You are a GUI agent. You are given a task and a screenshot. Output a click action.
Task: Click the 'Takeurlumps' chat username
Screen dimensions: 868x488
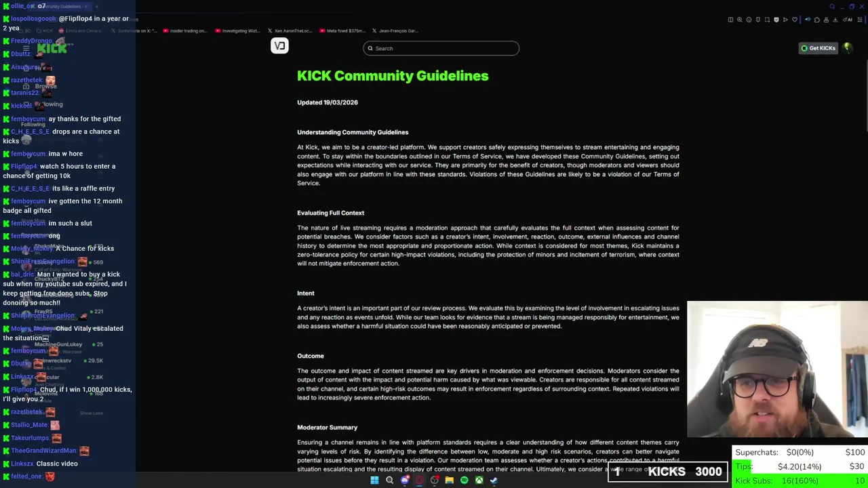pyautogui.click(x=30, y=438)
